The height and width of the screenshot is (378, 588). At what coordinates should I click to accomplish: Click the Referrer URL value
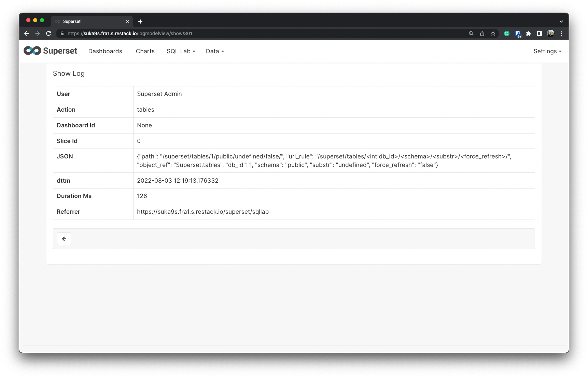(x=203, y=212)
